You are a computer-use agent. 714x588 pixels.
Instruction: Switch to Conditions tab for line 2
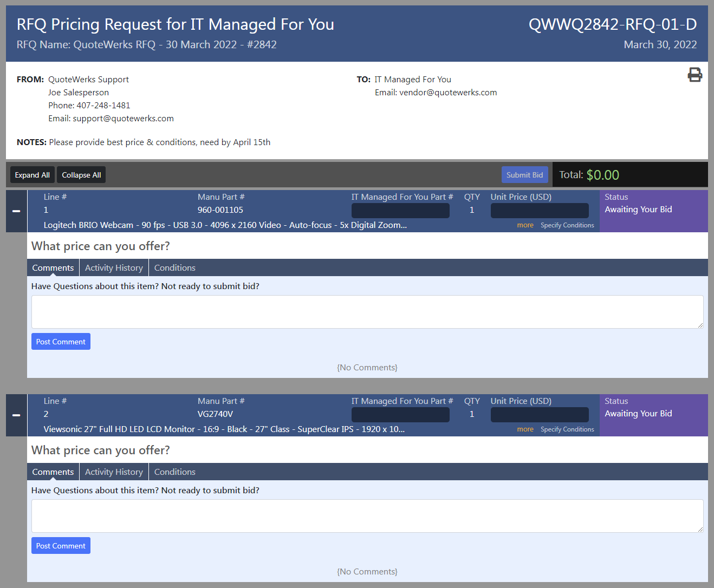pyautogui.click(x=174, y=472)
